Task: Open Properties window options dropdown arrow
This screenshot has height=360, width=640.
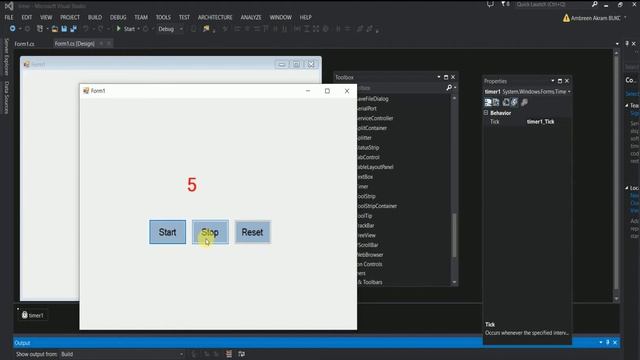Action: pos(553,81)
